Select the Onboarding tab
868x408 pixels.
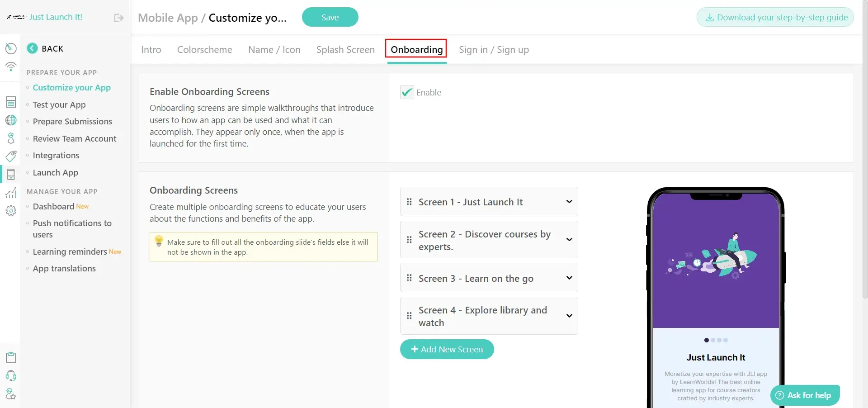coord(416,49)
